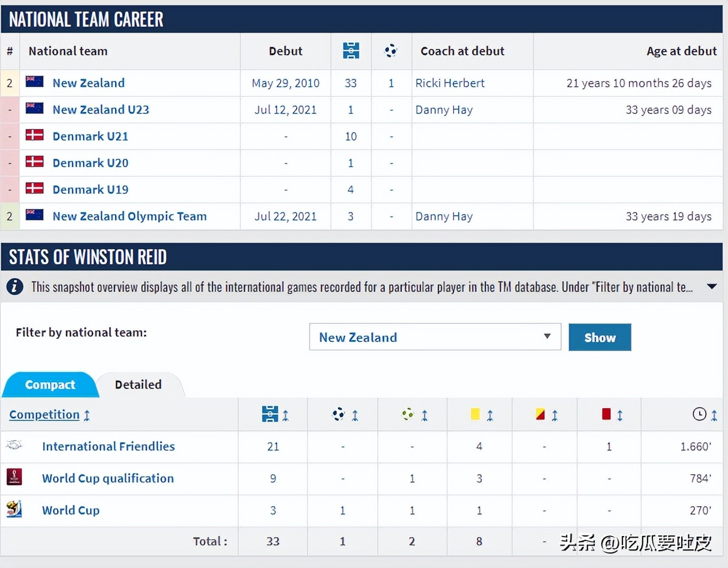Open the World Cup qualification link
The height and width of the screenshot is (568, 728).
click(x=108, y=478)
